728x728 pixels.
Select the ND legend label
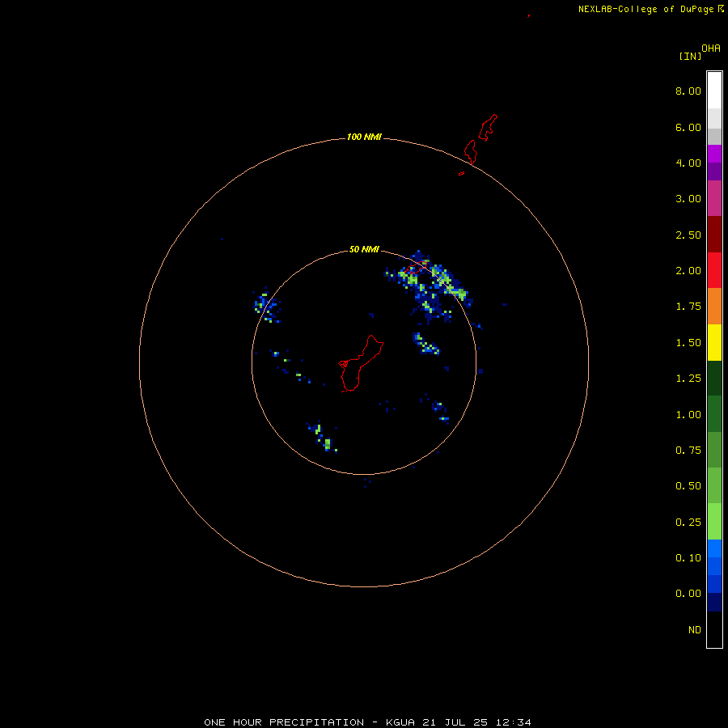click(x=695, y=630)
